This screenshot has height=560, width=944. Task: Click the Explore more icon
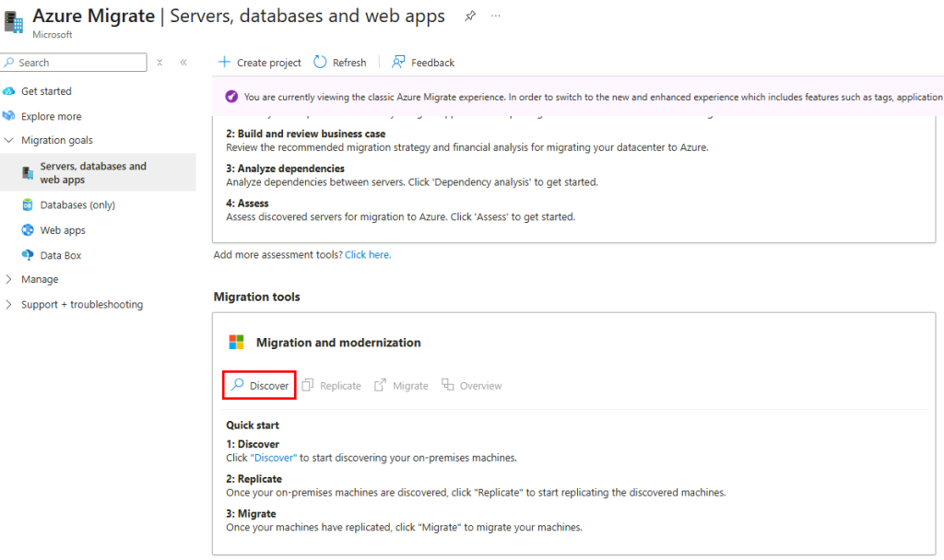tap(8, 115)
